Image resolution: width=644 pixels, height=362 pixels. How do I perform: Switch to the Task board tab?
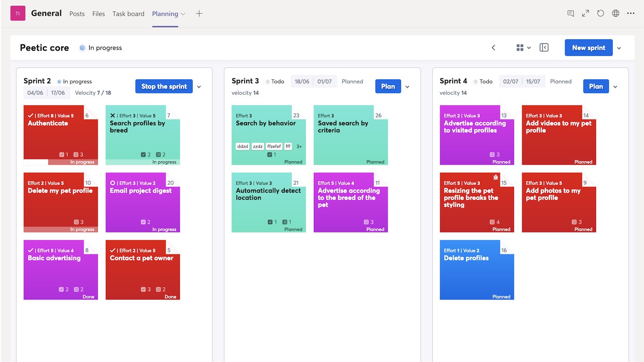pos(128,14)
